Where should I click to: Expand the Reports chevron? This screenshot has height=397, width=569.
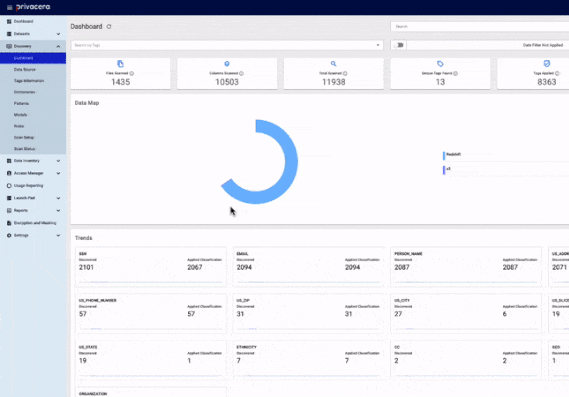pos(58,210)
